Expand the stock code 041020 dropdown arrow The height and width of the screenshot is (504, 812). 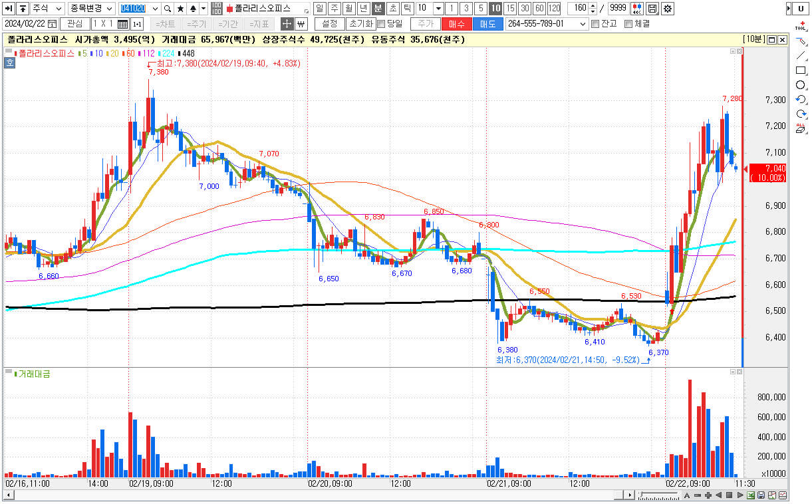(x=156, y=9)
